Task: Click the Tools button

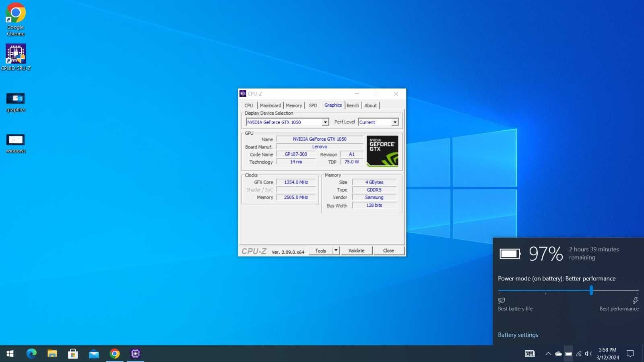Action: tap(321, 251)
